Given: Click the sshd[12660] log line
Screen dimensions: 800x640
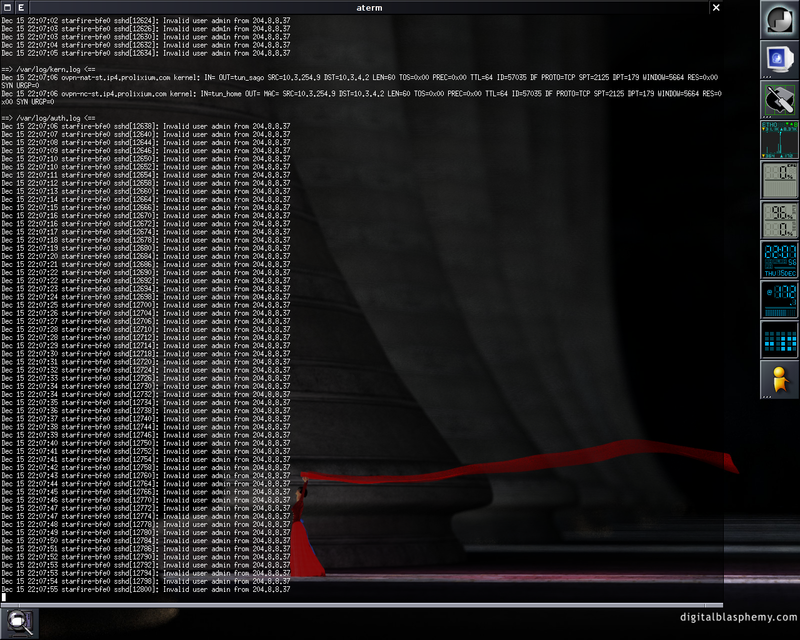Looking at the screenshot, I should pyautogui.click(x=146, y=191).
